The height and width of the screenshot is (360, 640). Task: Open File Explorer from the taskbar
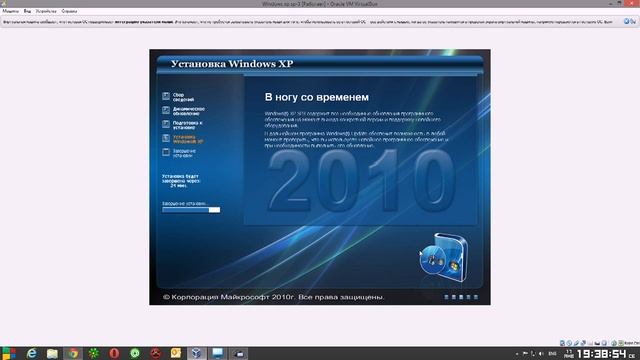[52, 353]
